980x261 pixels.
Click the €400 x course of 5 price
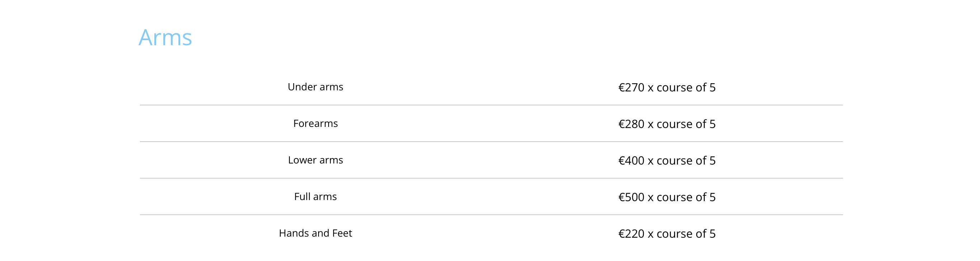point(667,161)
